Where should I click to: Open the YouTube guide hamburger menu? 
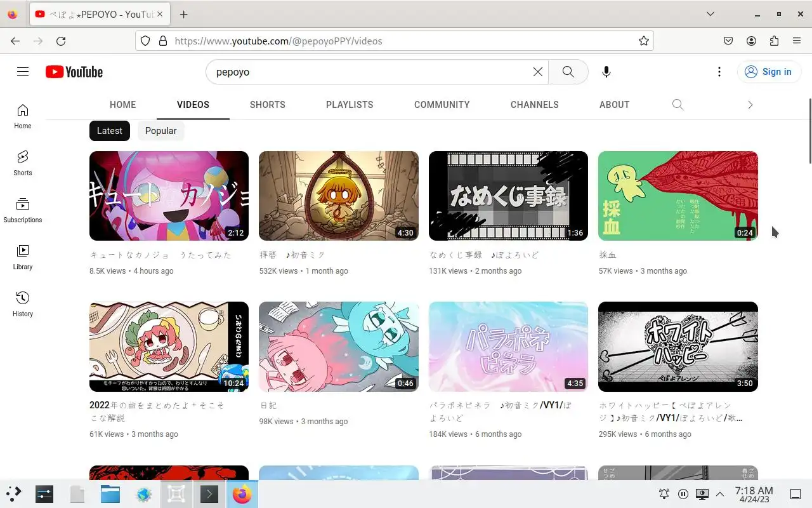click(x=23, y=72)
